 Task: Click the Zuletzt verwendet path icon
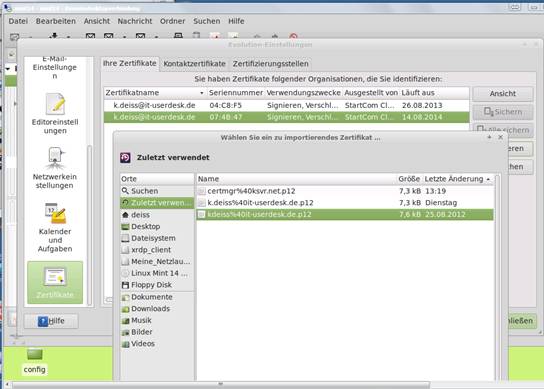125,158
